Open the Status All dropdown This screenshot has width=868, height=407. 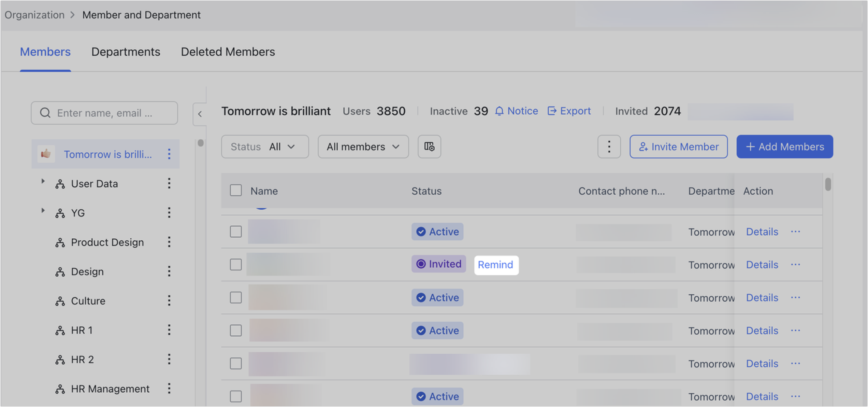265,146
